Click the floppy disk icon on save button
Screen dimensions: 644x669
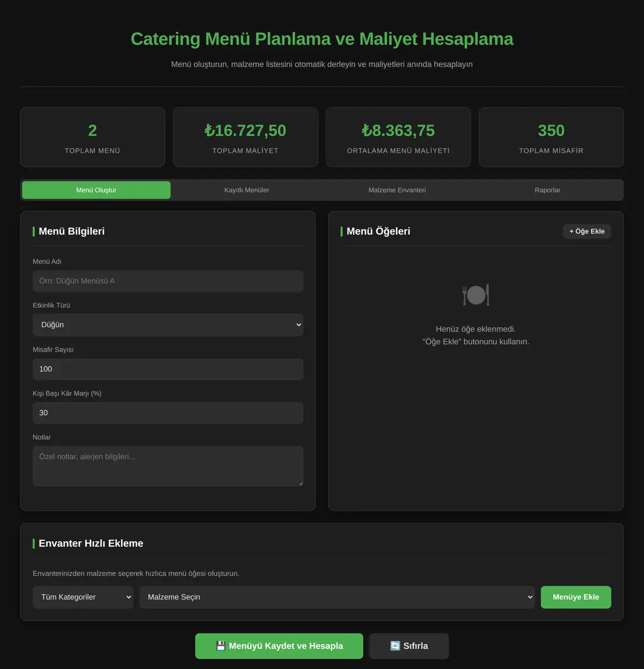click(x=221, y=646)
